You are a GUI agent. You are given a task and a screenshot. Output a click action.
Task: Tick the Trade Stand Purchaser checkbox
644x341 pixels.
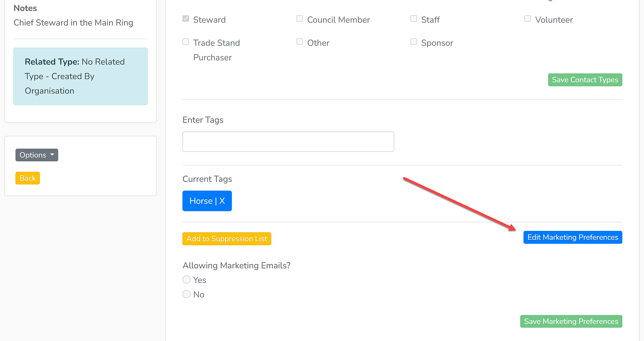(x=186, y=42)
